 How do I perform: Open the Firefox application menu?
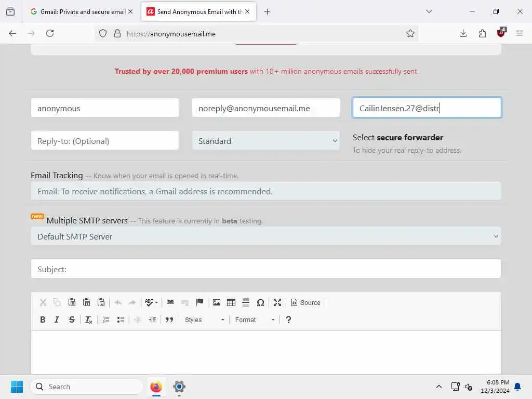point(520,33)
